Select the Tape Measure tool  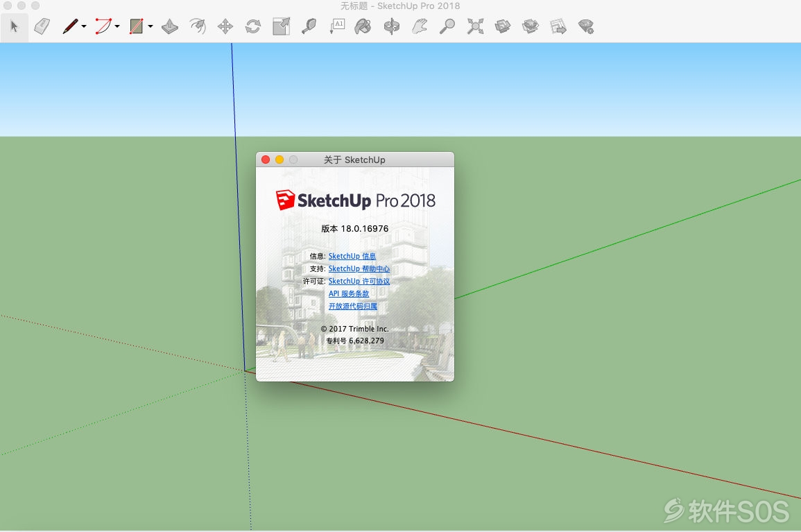(309, 26)
